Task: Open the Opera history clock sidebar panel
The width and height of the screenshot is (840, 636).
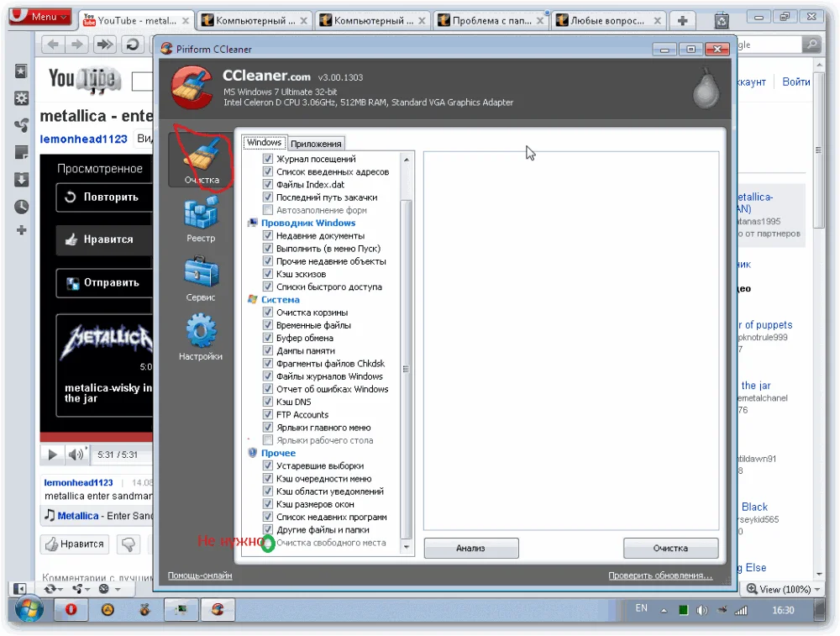Action: click(21, 207)
